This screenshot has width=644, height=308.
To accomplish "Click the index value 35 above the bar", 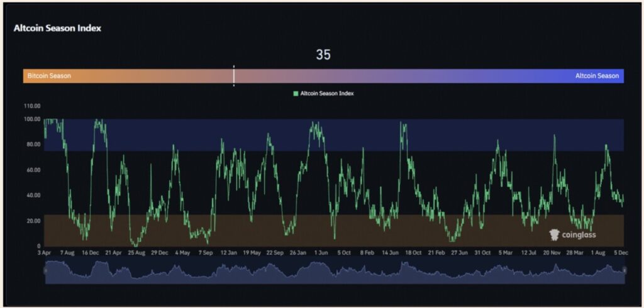I will pos(323,55).
